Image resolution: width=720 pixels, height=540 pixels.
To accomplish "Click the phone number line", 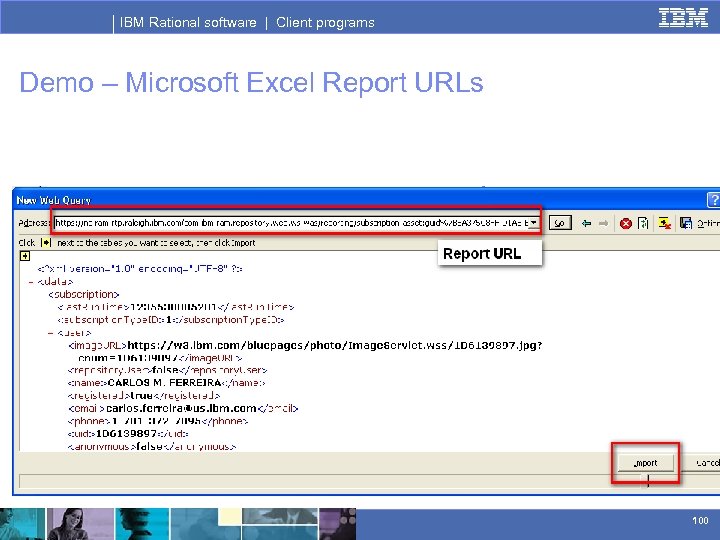I will click(158, 421).
